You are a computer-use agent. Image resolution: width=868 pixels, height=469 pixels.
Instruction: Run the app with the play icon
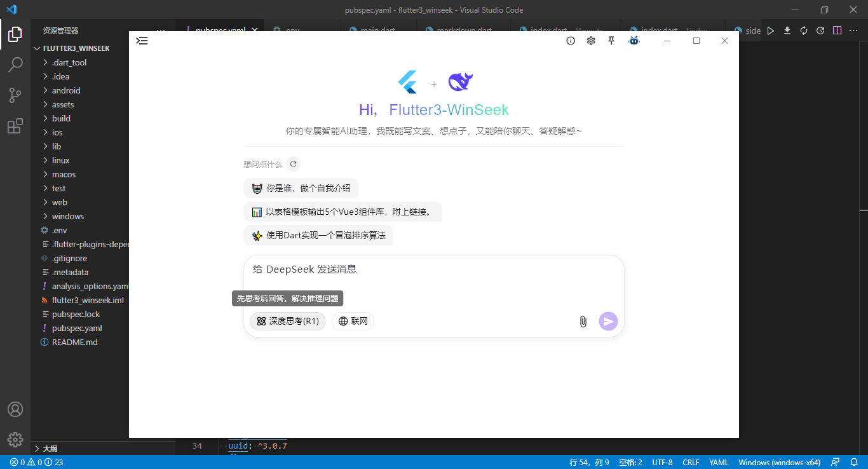click(770, 30)
